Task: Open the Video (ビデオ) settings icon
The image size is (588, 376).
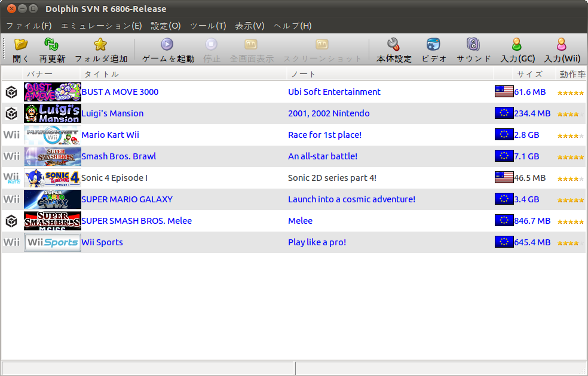Action: pyautogui.click(x=433, y=45)
